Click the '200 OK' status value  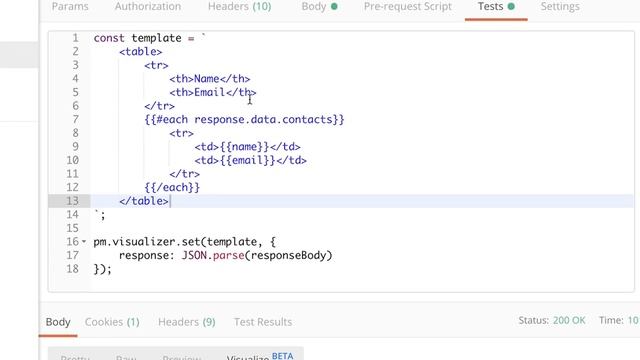[x=569, y=320]
